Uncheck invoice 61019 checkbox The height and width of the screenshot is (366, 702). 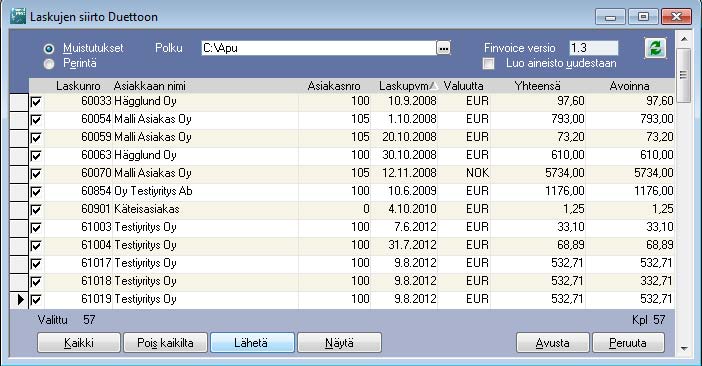(x=36, y=299)
